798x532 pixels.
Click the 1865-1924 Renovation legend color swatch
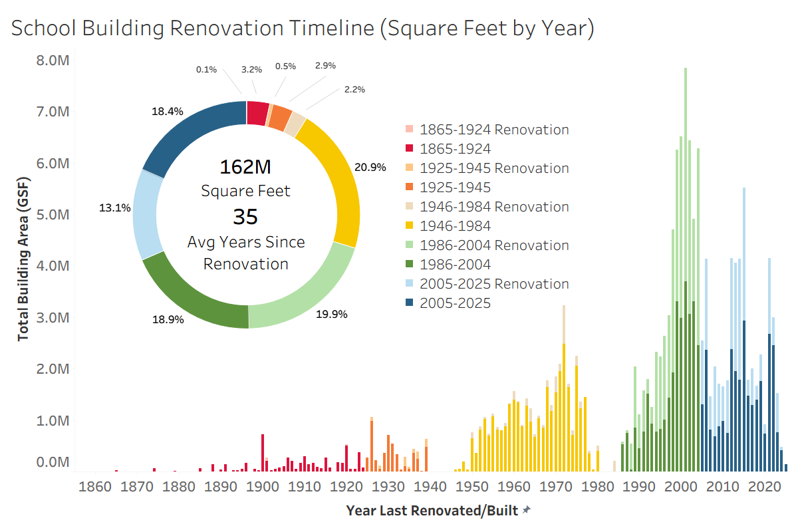point(410,130)
